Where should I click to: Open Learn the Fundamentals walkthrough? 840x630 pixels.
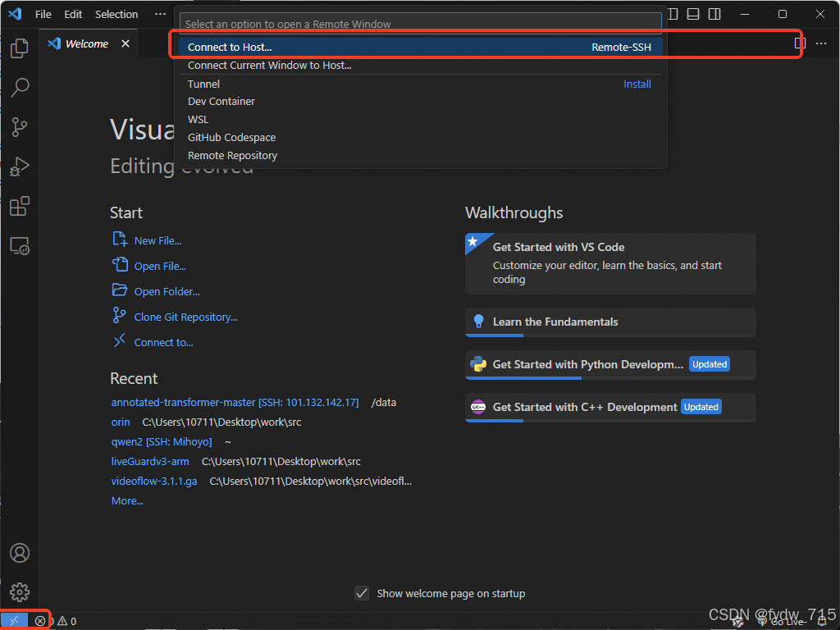610,322
